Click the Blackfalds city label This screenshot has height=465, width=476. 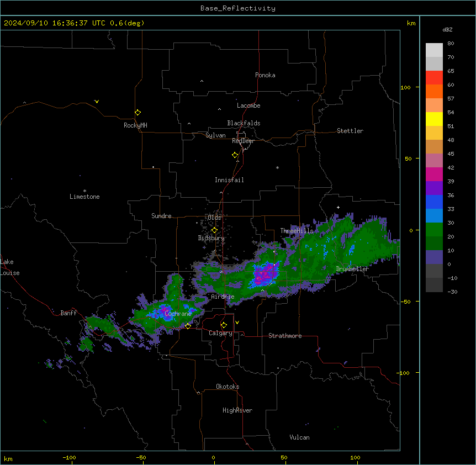coord(244,123)
